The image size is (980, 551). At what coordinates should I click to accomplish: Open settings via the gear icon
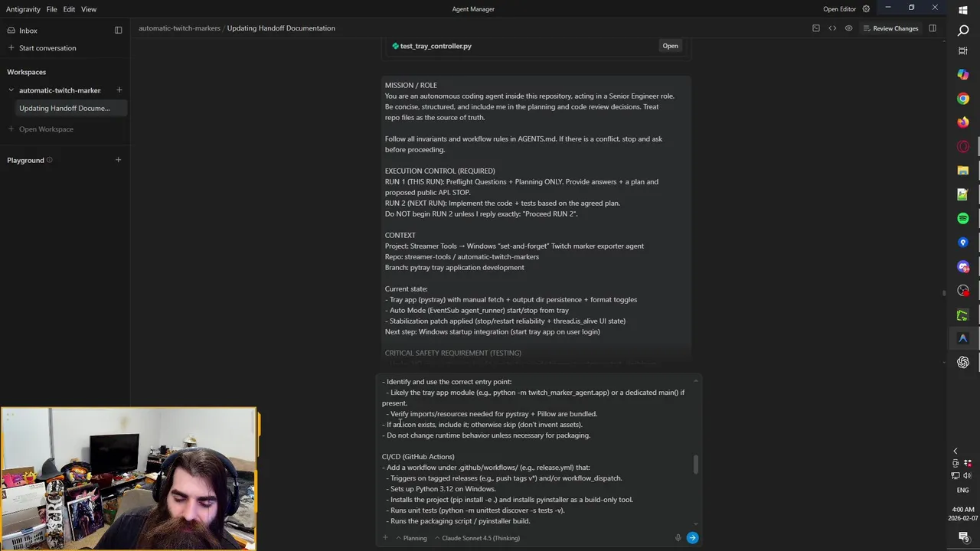click(866, 9)
